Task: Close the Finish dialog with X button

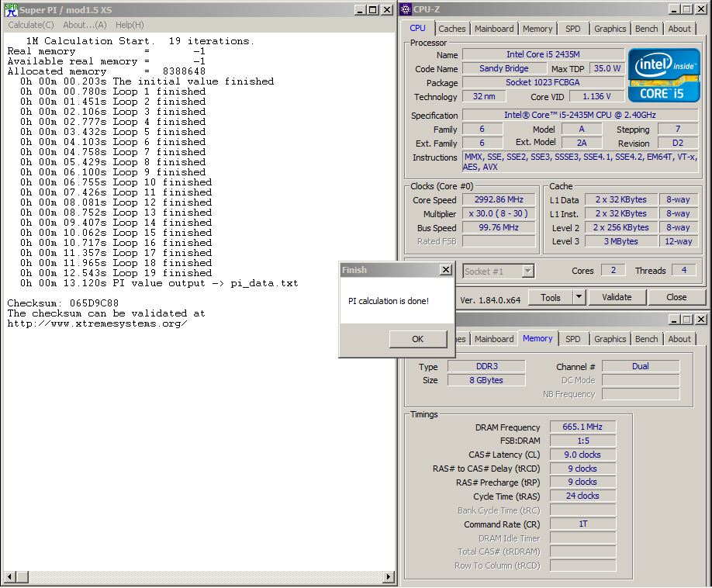Action: (446, 270)
